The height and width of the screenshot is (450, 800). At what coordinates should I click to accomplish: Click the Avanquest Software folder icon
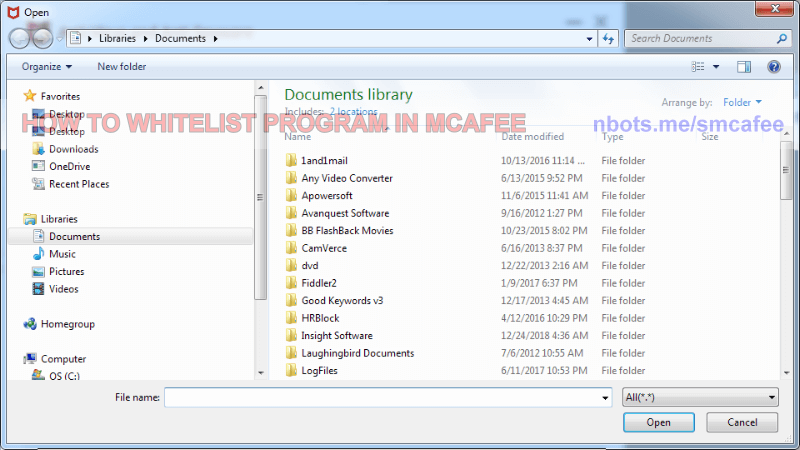(x=291, y=213)
